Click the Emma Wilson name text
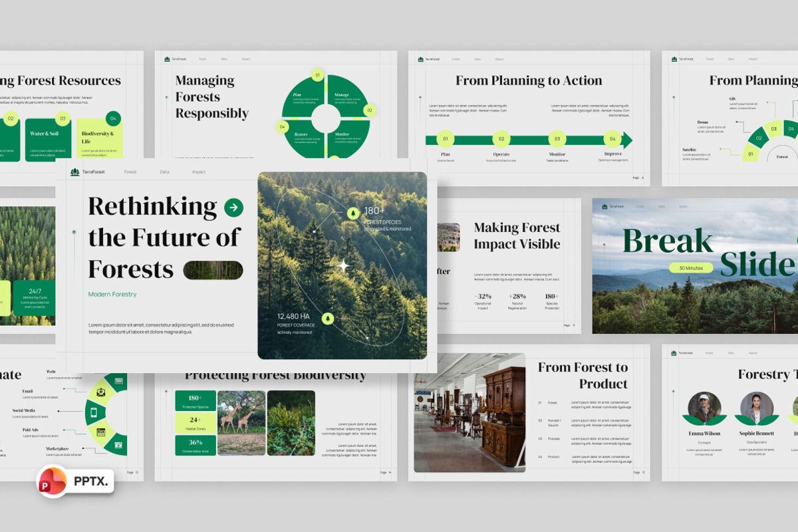This screenshot has height=532, width=798. click(x=705, y=434)
